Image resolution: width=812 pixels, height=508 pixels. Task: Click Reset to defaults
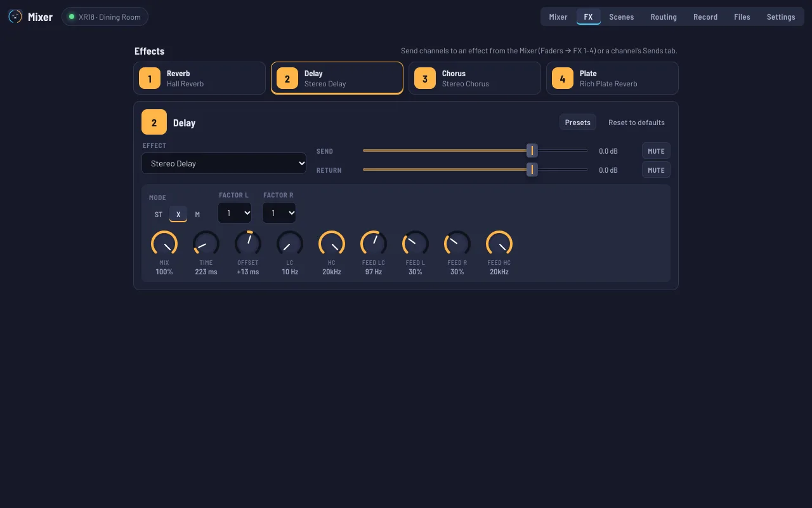tap(636, 123)
